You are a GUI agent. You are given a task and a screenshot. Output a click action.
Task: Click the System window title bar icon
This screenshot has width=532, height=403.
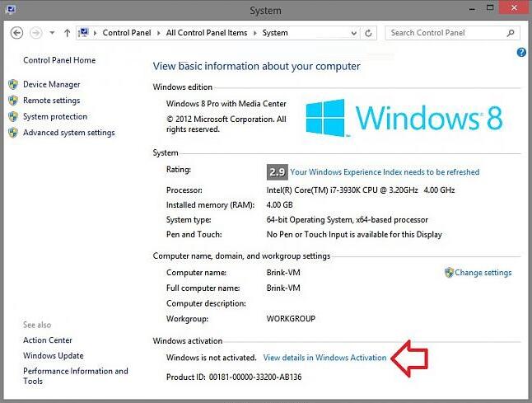pyautogui.click(x=11, y=9)
